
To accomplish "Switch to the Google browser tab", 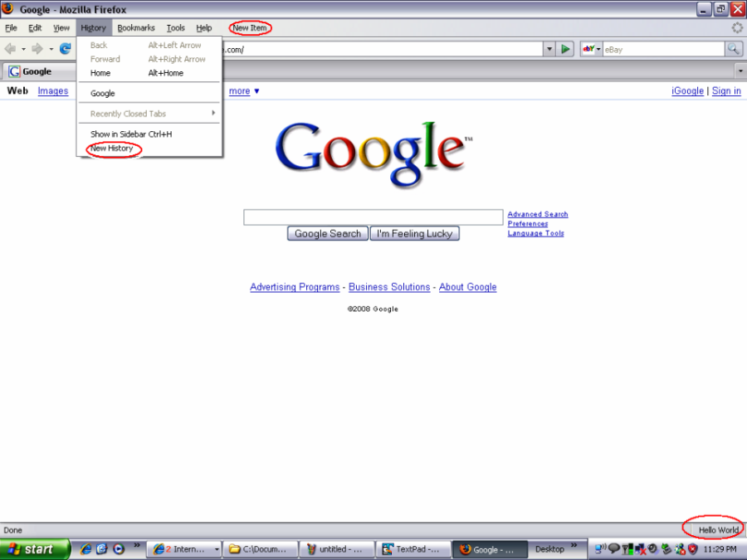I will click(x=39, y=71).
